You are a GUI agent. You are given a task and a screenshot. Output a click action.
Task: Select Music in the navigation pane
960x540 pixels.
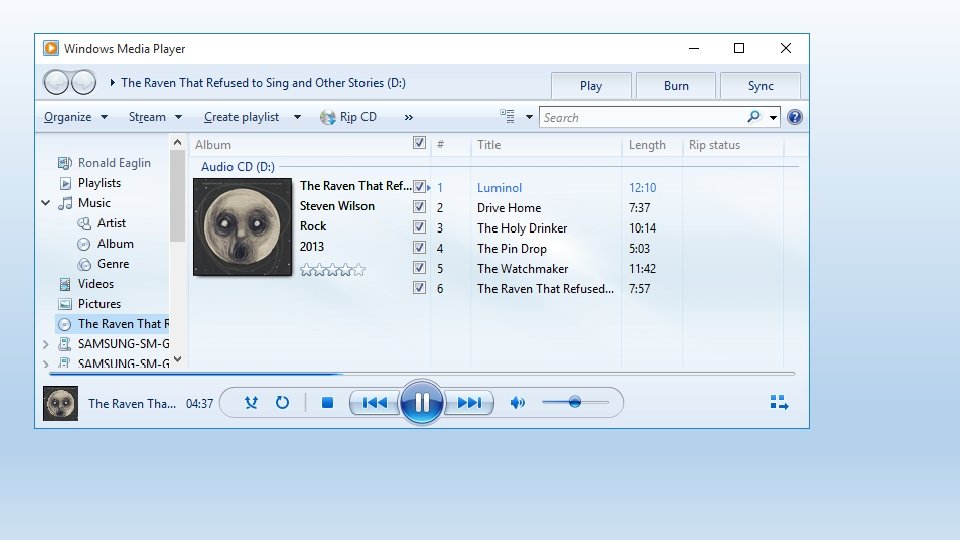click(84, 203)
